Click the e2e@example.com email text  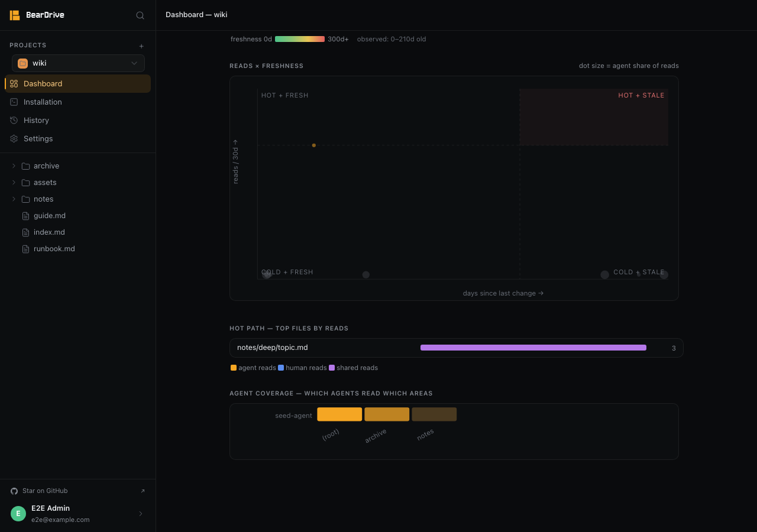tap(60, 520)
